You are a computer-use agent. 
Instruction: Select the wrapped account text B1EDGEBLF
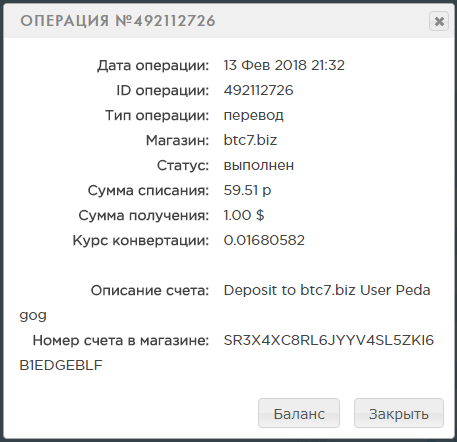[x=61, y=365]
